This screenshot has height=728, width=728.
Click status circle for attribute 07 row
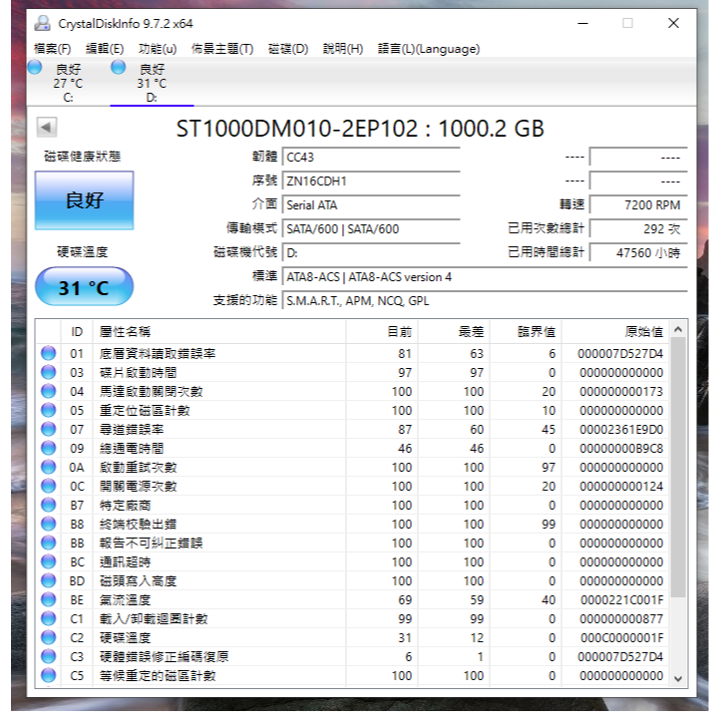[48, 429]
